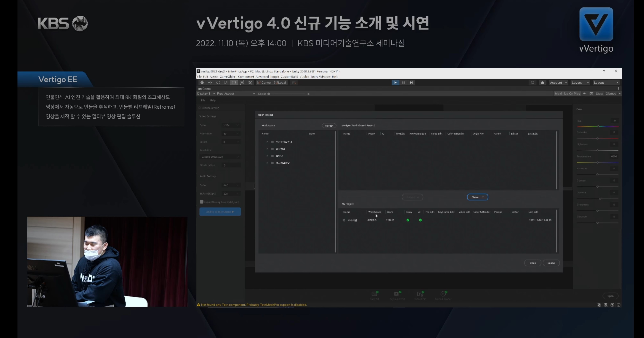
Task: Click the Cancel button
Action: (551, 263)
